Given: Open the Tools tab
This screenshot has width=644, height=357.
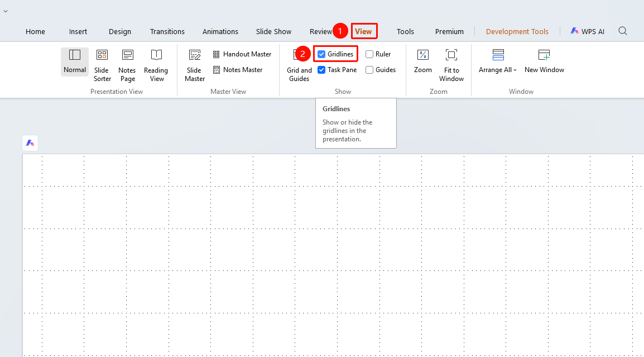Looking at the screenshot, I should click(x=405, y=32).
